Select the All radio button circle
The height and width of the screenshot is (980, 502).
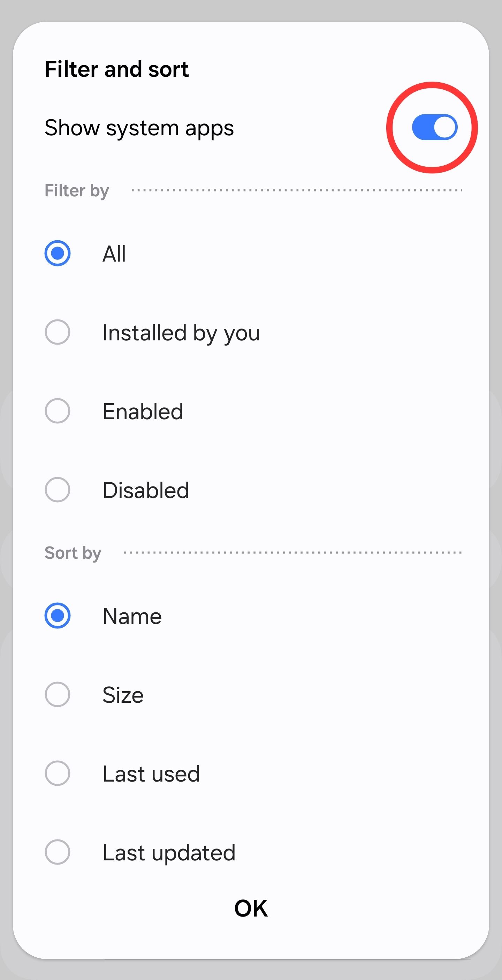[58, 253]
